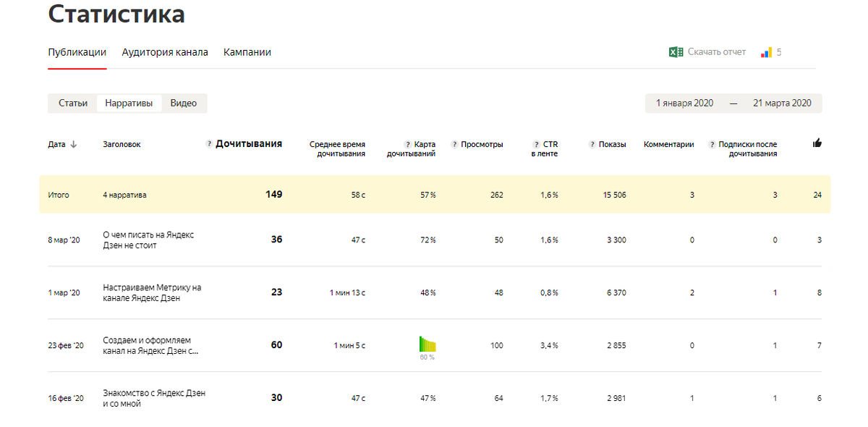Select the Нарративы filter

[x=129, y=103]
